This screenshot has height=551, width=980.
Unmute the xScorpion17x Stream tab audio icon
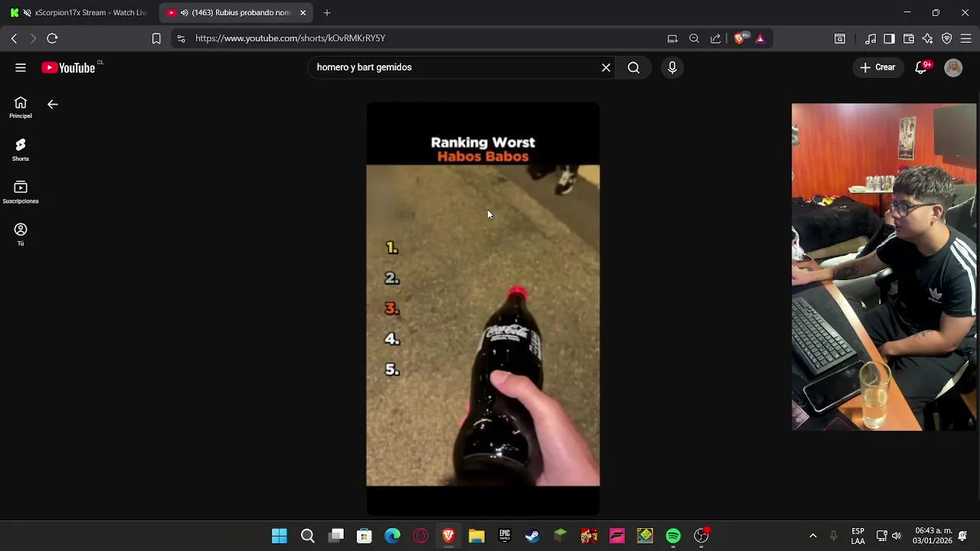tap(28, 13)
